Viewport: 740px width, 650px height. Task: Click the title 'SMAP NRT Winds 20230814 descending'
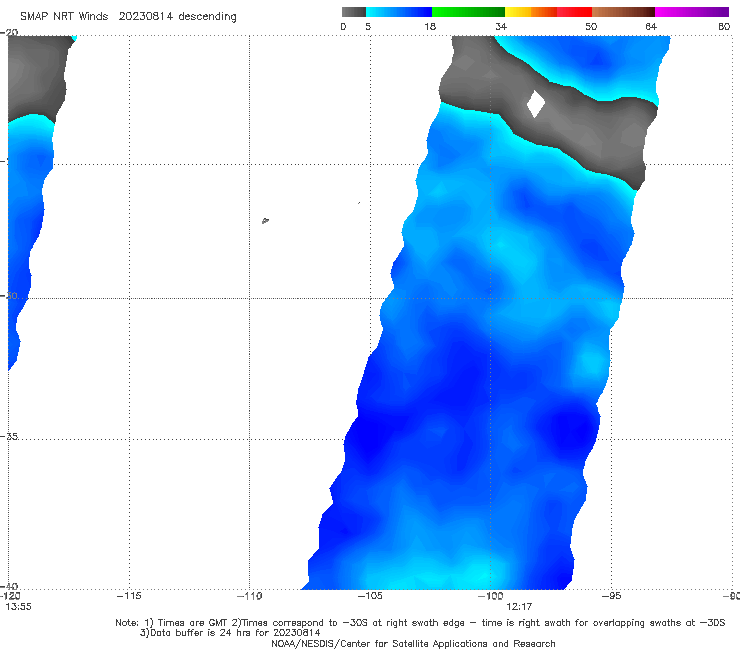coord(128,17)
